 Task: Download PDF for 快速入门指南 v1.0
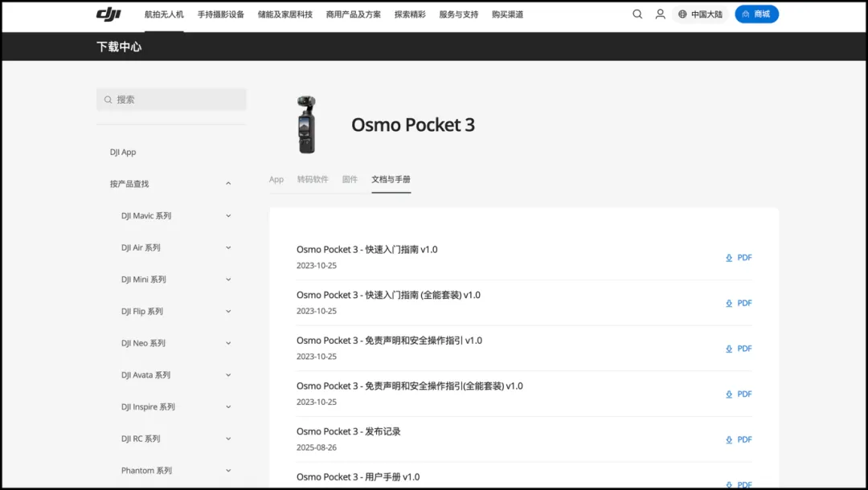pos(739,258)
